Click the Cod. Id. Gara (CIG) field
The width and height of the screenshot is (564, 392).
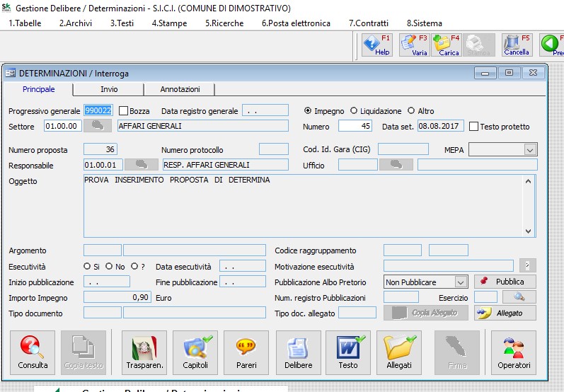[x=403, y=149]
